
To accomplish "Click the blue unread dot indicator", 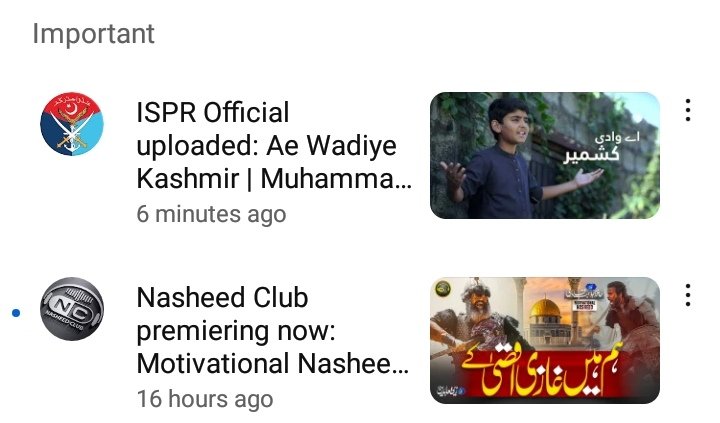I will point(16,313).
